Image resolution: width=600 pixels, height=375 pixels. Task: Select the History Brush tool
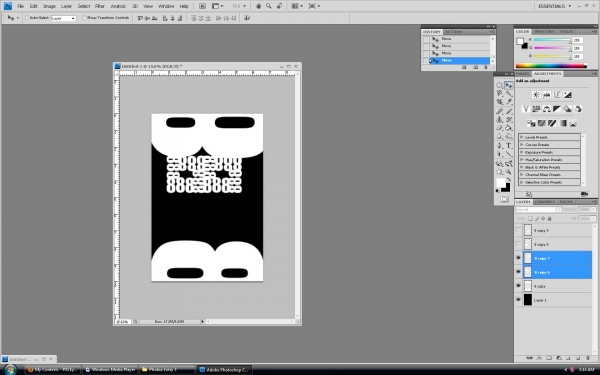(x=509, y=120)
